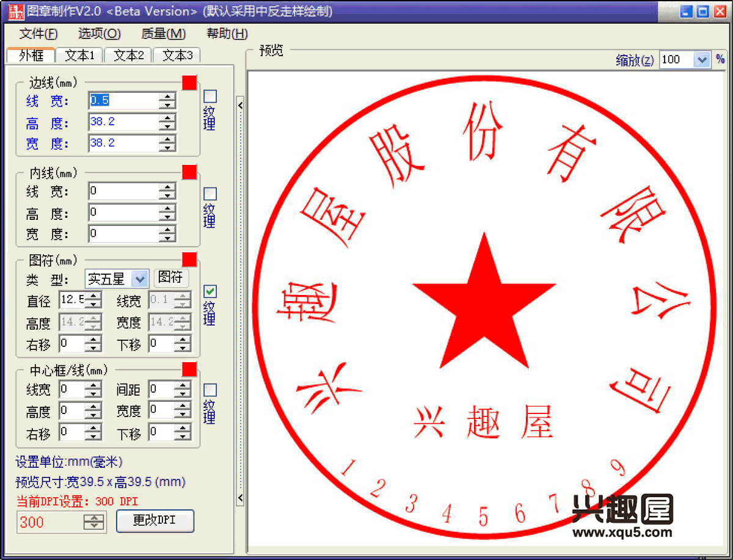Uncheck 纹理 checkbox for 图符
Viewport: 733px width, 560px height.
tap(210, 292)
